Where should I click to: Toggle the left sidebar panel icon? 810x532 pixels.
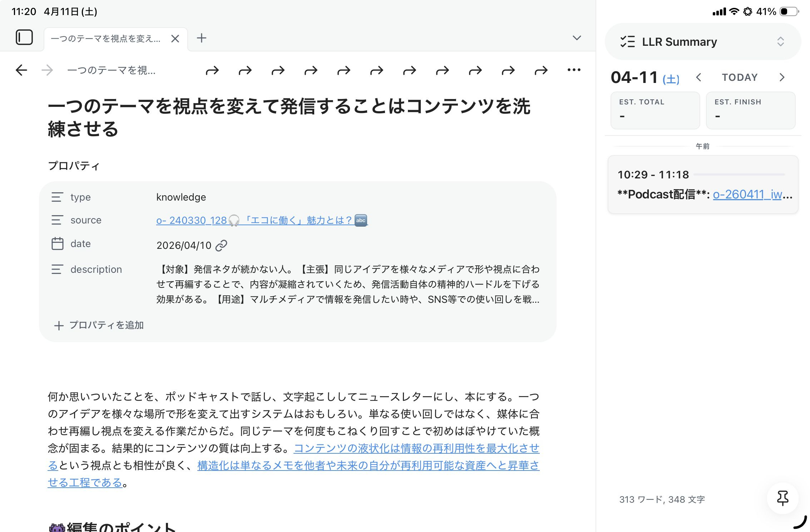(24, 38)
